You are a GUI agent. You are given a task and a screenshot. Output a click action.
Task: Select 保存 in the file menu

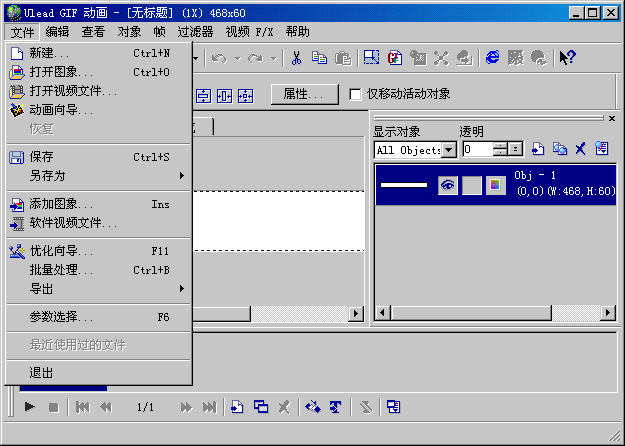point(99,157)
